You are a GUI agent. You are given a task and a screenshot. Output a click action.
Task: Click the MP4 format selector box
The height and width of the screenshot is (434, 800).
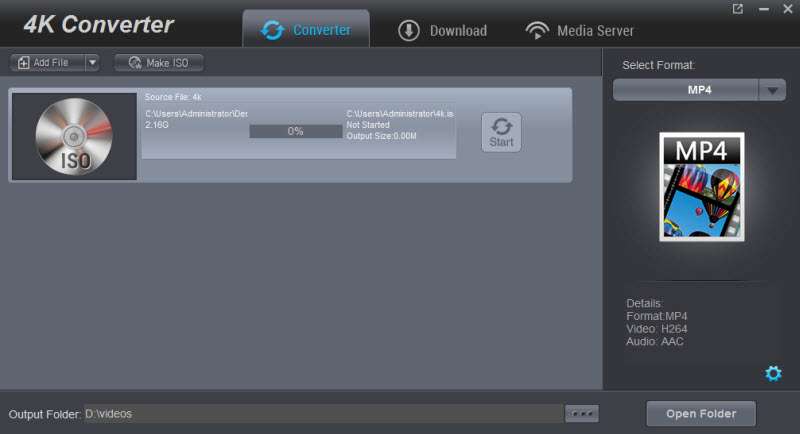pos(685,90)
